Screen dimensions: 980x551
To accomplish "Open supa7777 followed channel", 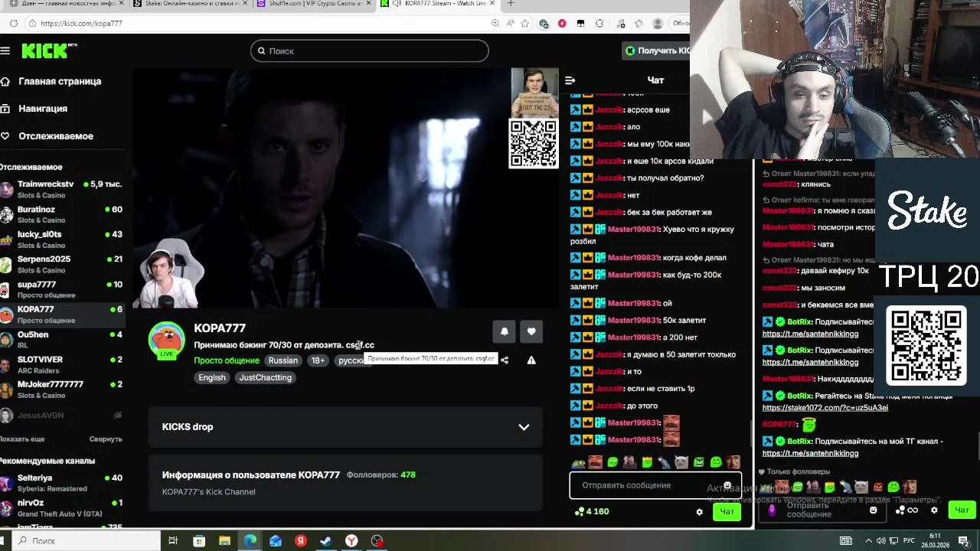I will [x=61, y=289].
